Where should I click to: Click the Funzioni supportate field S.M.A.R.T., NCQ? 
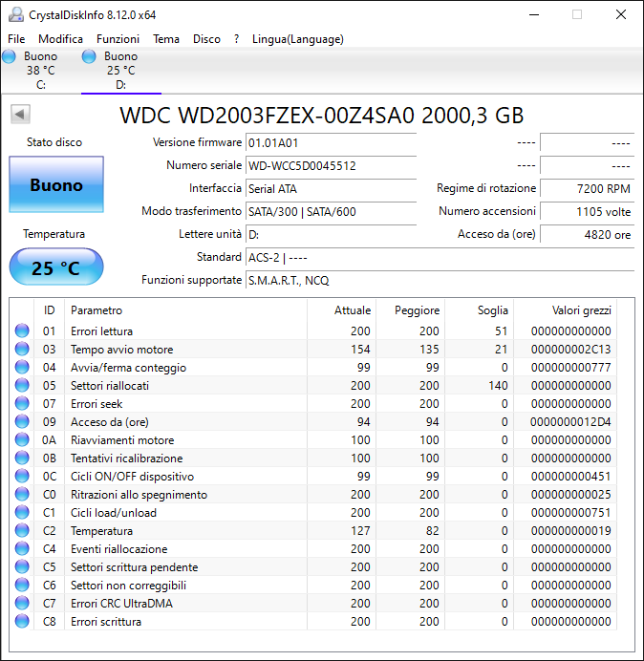tap(440, 280)
